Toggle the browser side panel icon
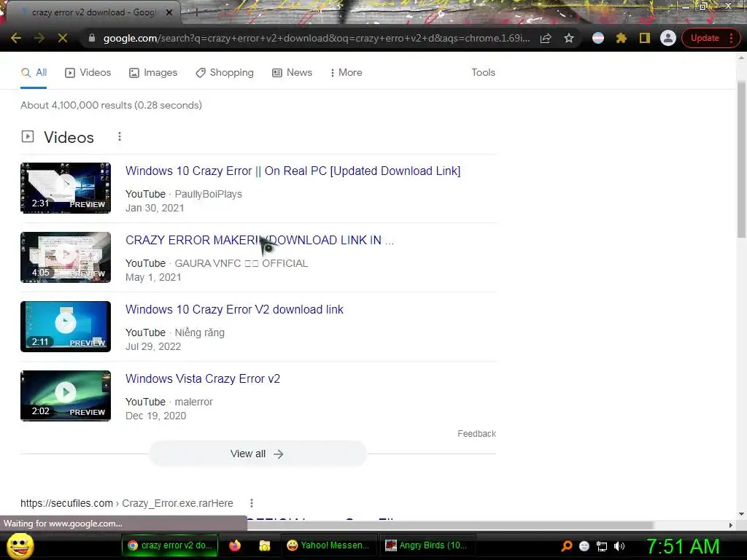 click(x=645, y=38)
